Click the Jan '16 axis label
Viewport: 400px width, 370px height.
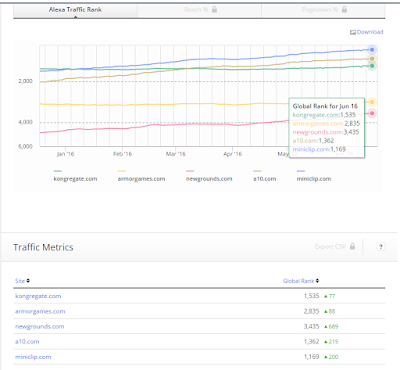point(65,154)
